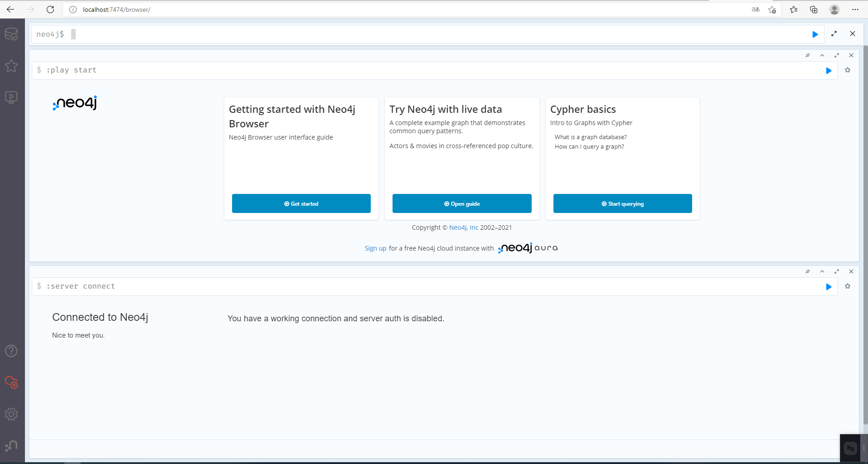Open the Help question mark icon
Viewport: 868px width, 464px height.
click(11, 351)
